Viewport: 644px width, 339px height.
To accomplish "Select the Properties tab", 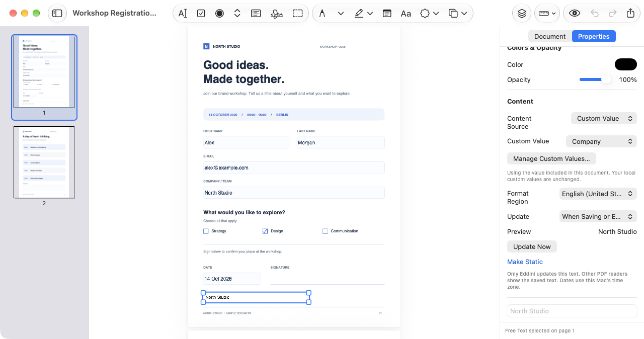I will (594, 36).
